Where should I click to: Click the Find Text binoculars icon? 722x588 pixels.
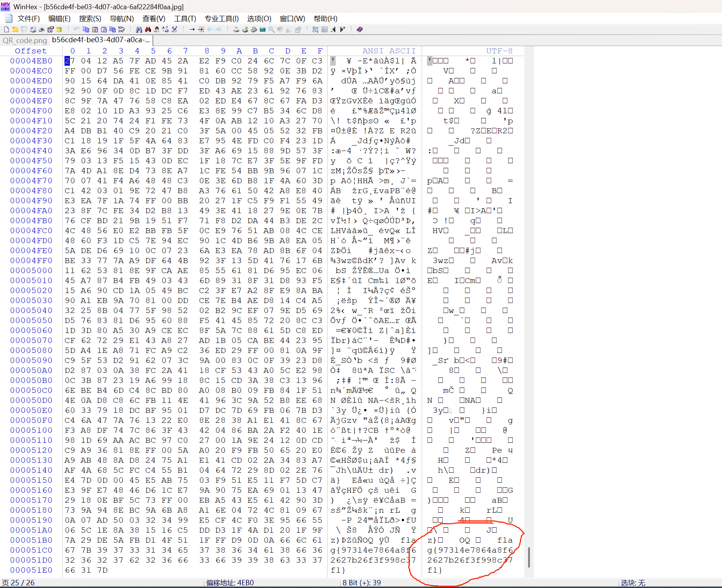pos(139,30)
